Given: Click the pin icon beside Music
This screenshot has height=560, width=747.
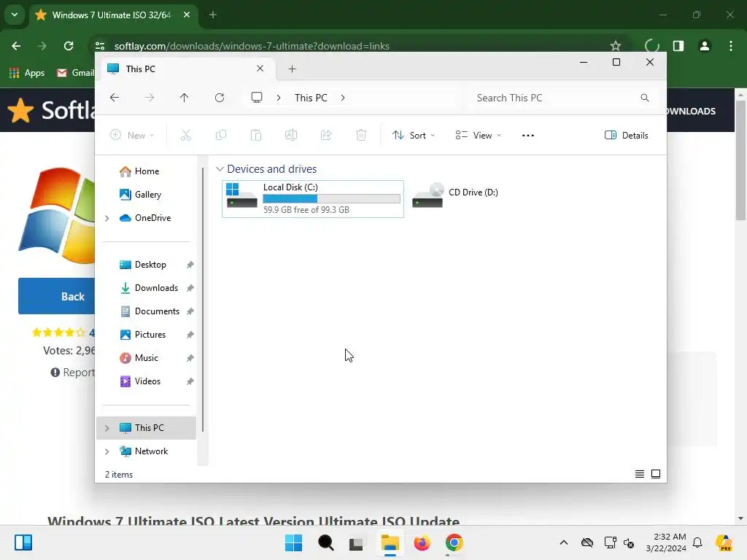Looking at the screenshot, I should pyautogui.click(x=190, y=358).
